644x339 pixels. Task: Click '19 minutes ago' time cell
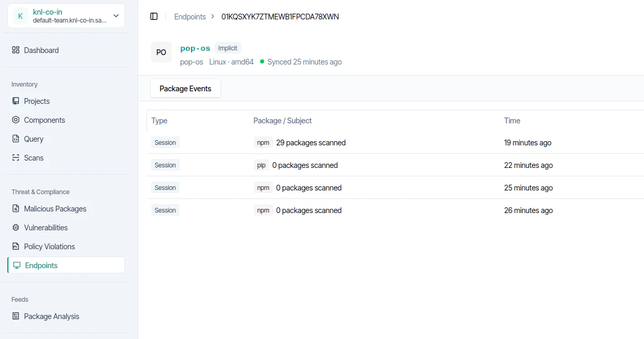(528, 143)
